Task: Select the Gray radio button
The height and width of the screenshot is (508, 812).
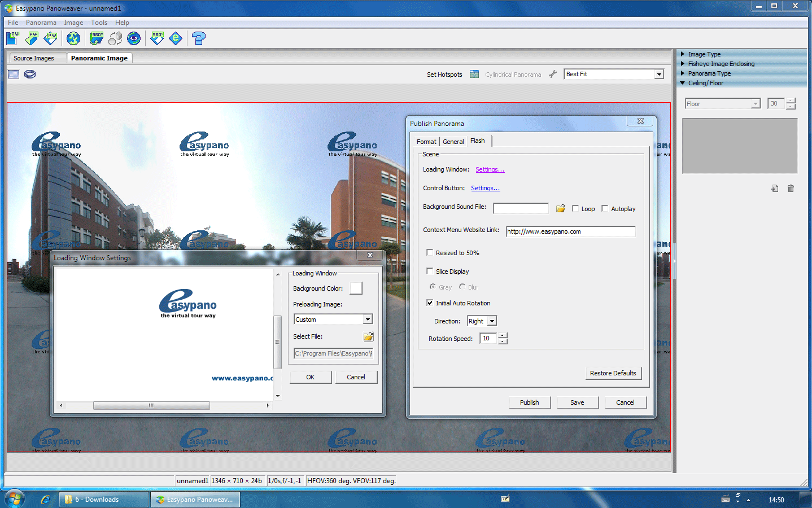Action: tap(433, 287)
